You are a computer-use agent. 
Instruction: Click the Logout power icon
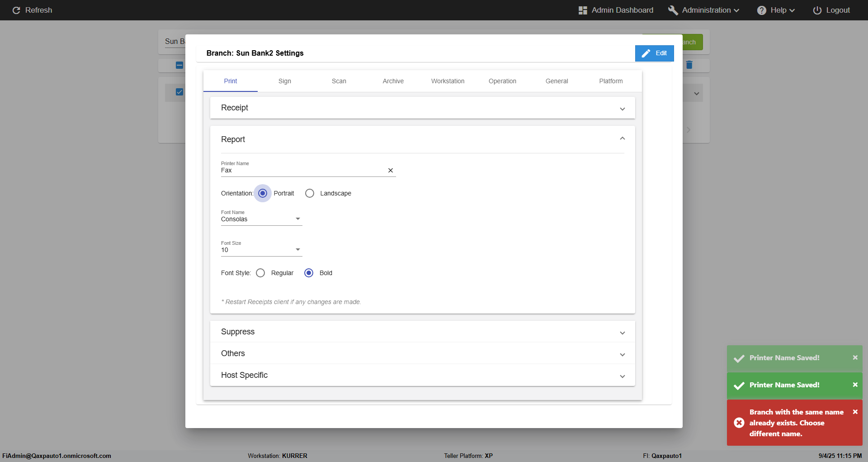tap(817, 10)
